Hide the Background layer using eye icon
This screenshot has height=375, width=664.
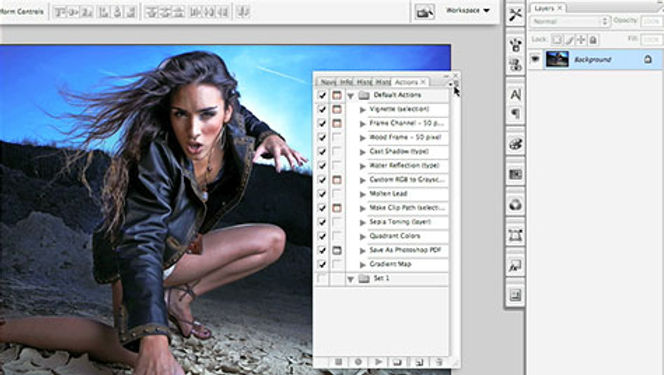535,59
